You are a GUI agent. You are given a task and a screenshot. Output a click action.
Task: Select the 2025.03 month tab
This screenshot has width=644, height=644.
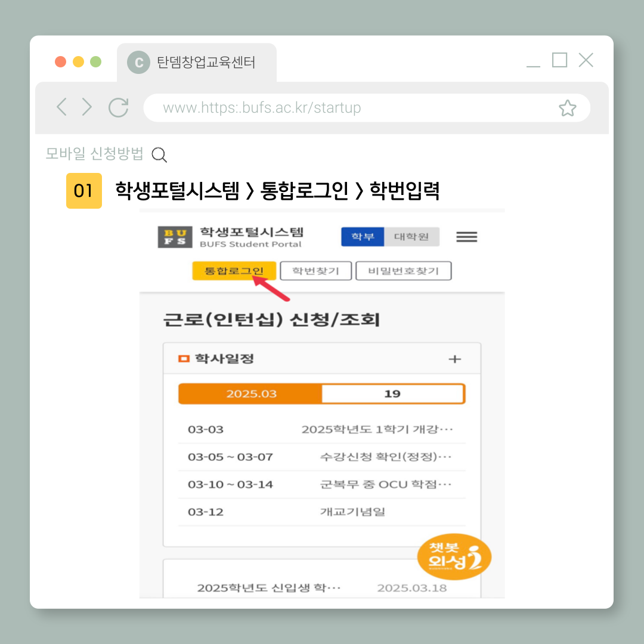point(251,394)
